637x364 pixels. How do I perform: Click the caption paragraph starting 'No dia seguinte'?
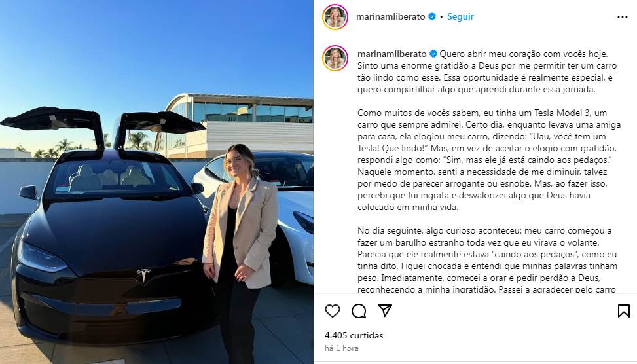click(488, 260)
